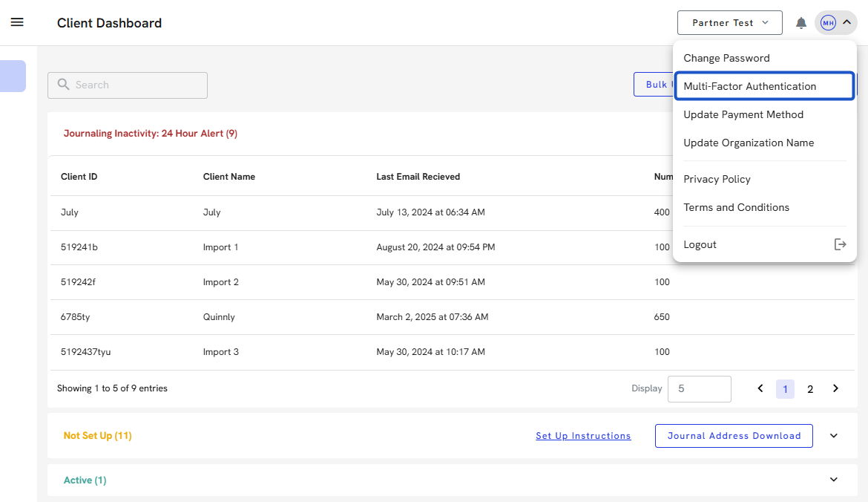868x502 pixels.
Task: Select Change Password from the menu
Action: point(726,58)
